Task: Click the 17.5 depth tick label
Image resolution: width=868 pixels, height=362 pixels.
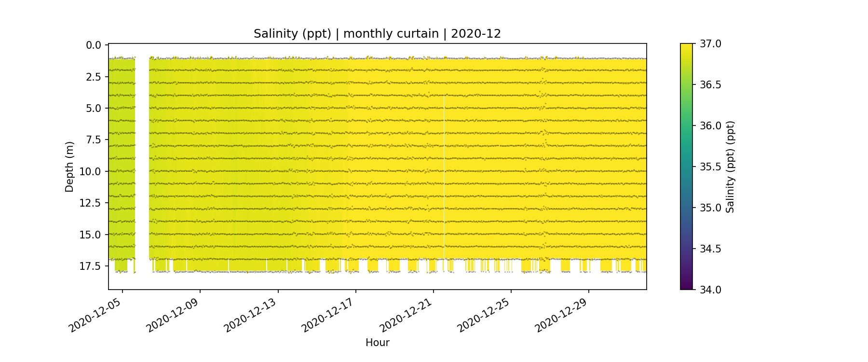Action: pyautogui.click(x=91, y=266)
